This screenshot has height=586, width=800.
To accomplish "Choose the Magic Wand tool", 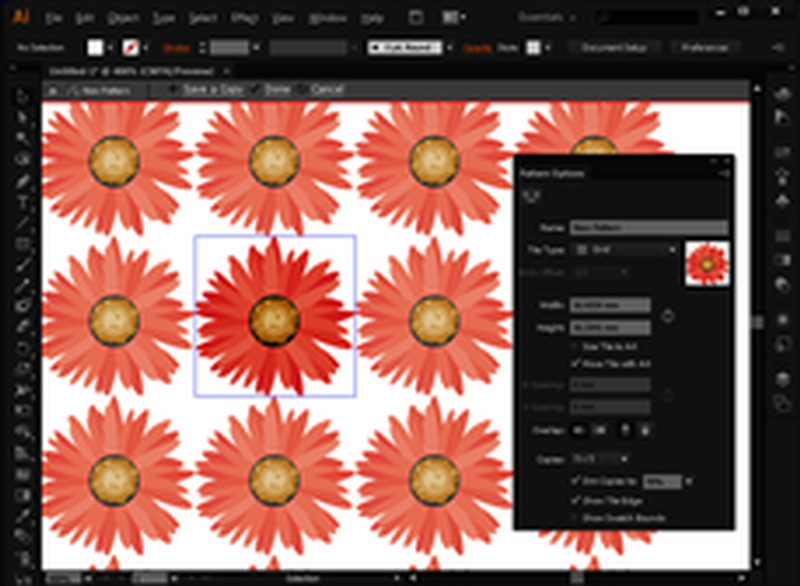I will (24, 138).
